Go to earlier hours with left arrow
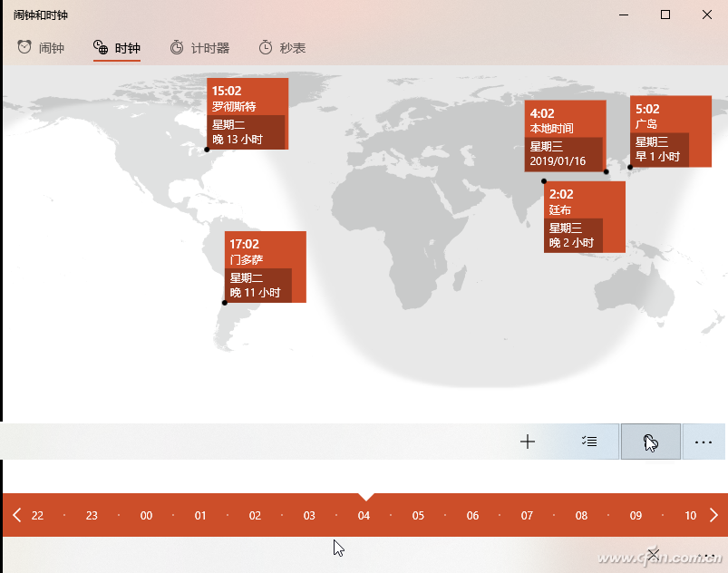Image resolution: width=728 pixels, height=573 pixels. pyautogui.click(x=16, y=515)
